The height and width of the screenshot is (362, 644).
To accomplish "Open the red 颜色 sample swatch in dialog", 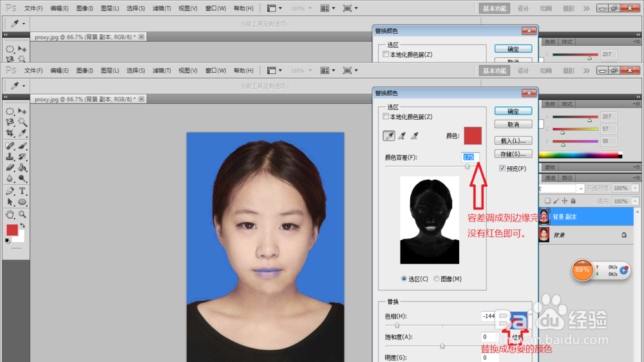I will pyautogui.click(x=473, y=136).
